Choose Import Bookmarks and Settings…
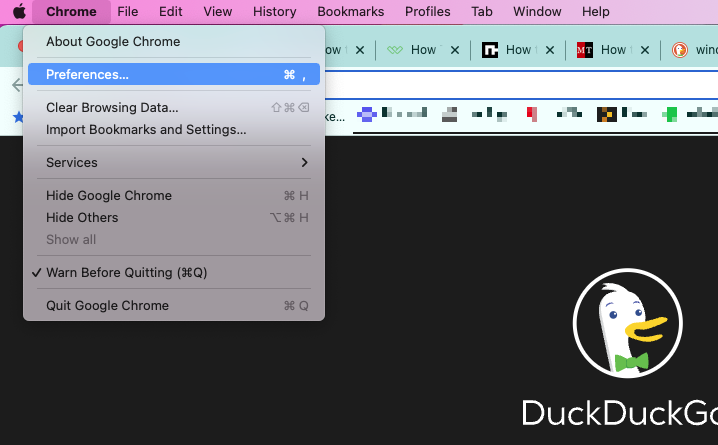The image size is (718, 445). (174, 130)
